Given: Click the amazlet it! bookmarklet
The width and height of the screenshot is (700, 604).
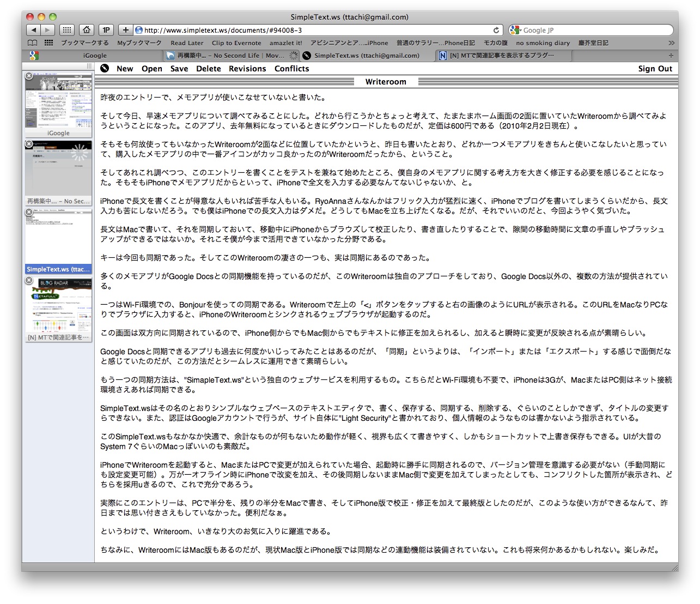Looking at the screenshot, I should coord(286,43).
